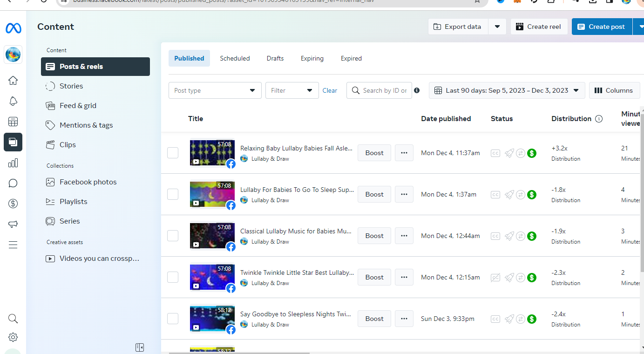Open Playlists in Collections
The width and height of the screenshot is (644, 354).
95,202
